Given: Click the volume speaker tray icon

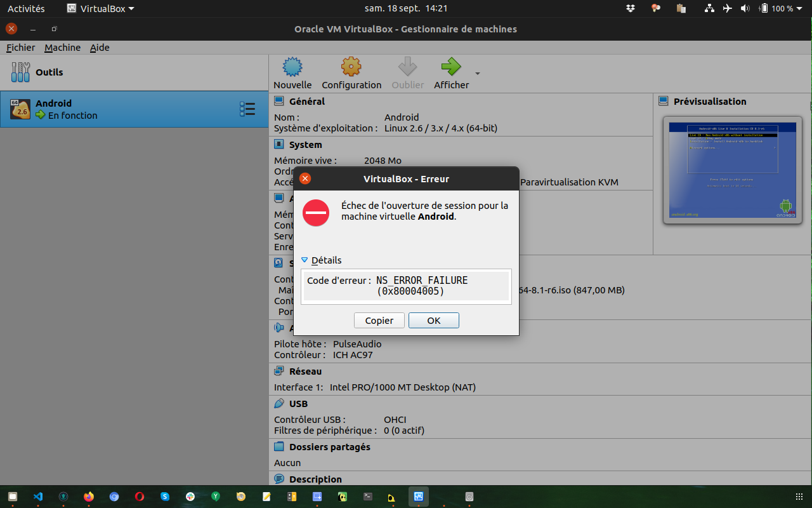Looking at the screenshot, I should pos(745,8).
